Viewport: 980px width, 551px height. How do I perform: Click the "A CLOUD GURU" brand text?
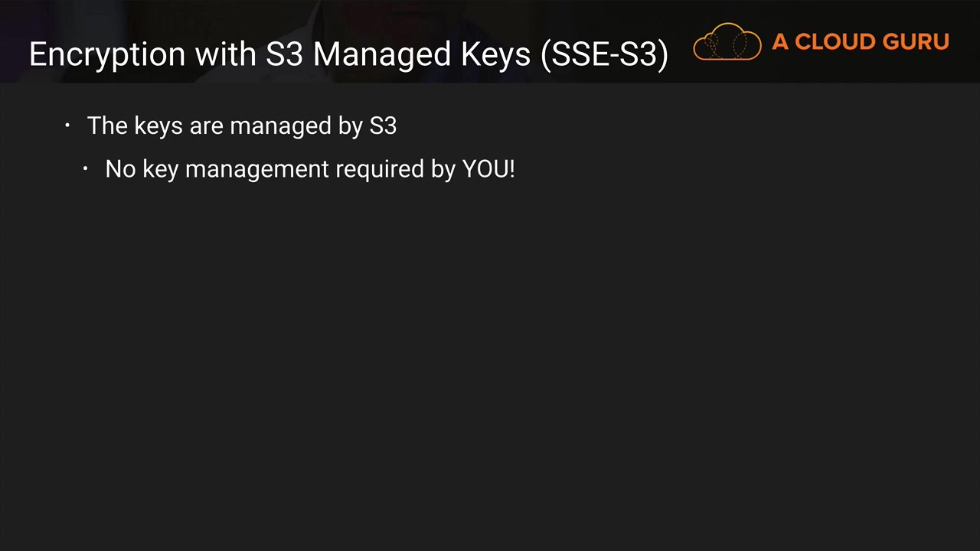click(860, 42)
